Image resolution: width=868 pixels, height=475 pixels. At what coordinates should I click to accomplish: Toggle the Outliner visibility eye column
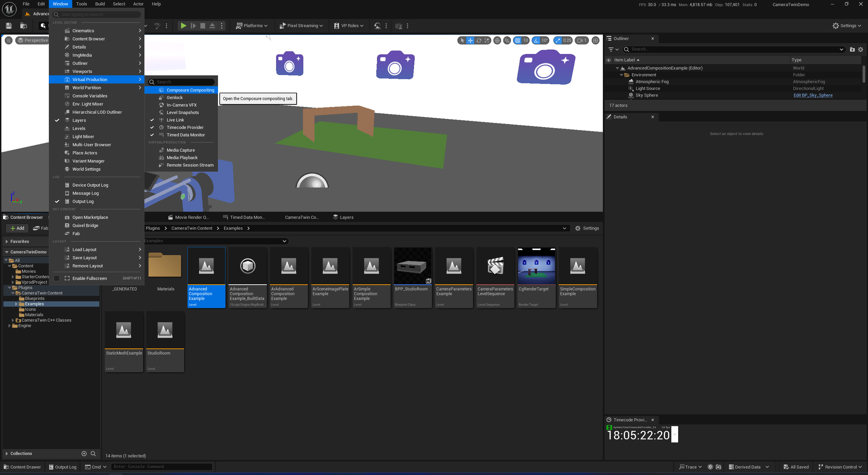(x=609, y=60)
